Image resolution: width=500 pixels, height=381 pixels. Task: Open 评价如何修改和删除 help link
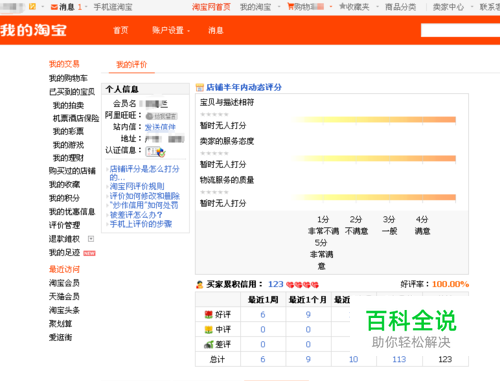[x=145, y=196]
